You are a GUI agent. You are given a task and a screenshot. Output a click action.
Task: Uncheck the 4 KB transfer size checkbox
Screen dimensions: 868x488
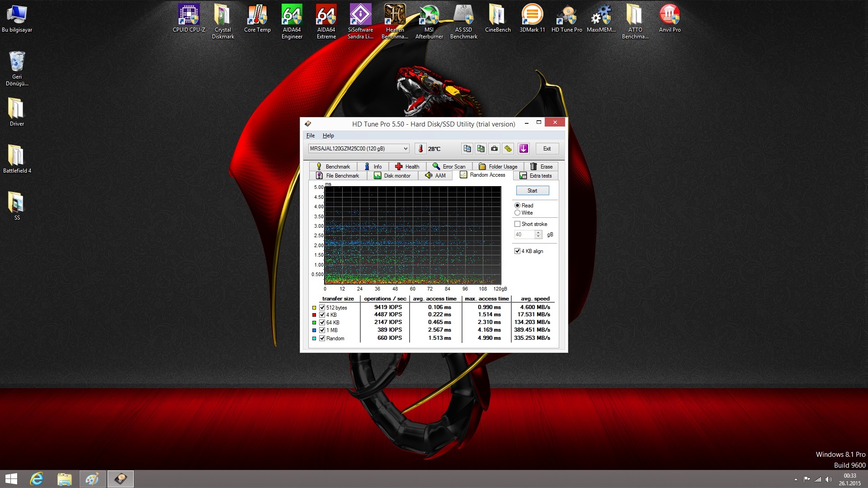322,315
